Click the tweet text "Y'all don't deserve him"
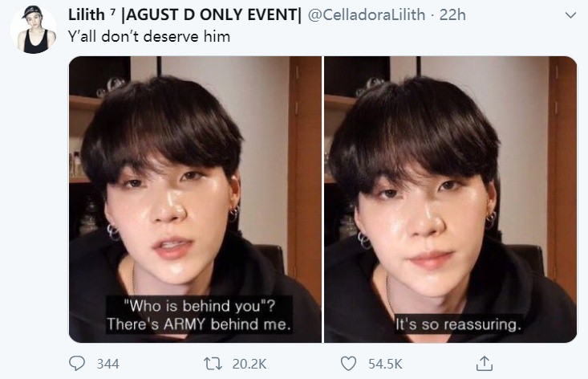 (x=149, y=37)
